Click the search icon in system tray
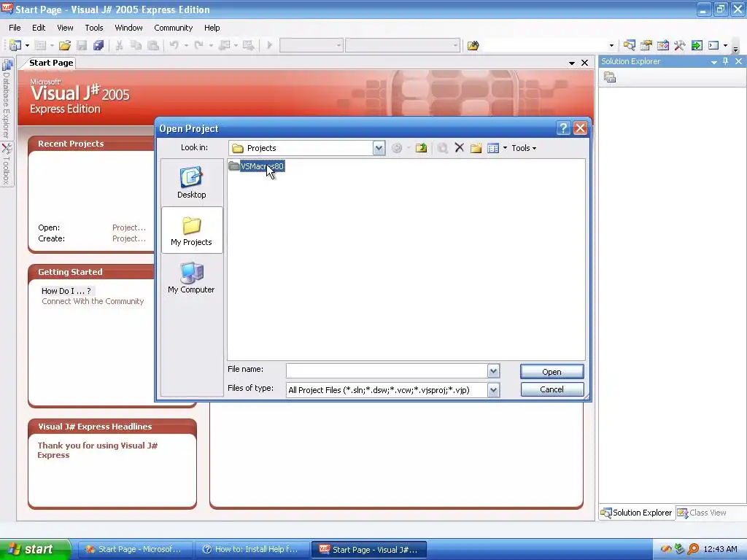Screen dimensions: 747x560 click(x=693, y=549)
